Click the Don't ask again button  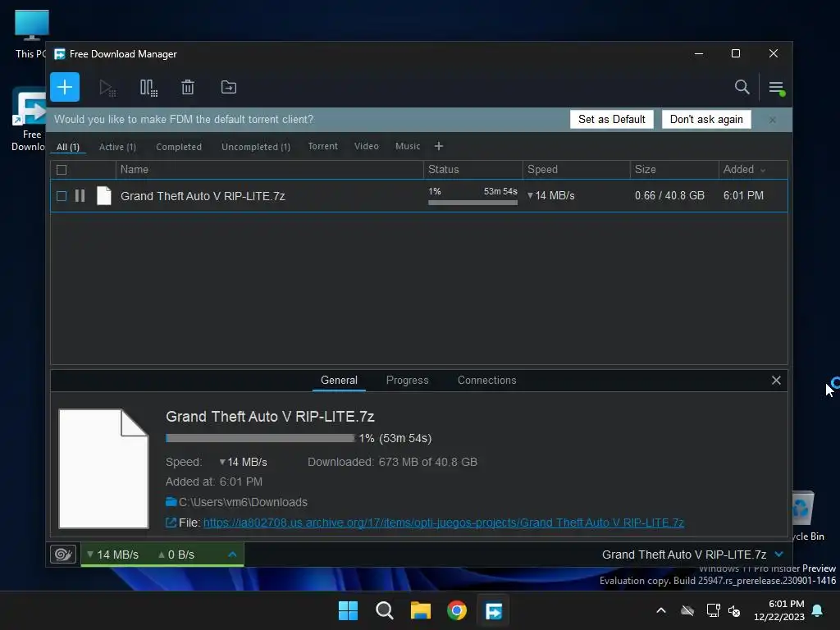pos(706,120)
